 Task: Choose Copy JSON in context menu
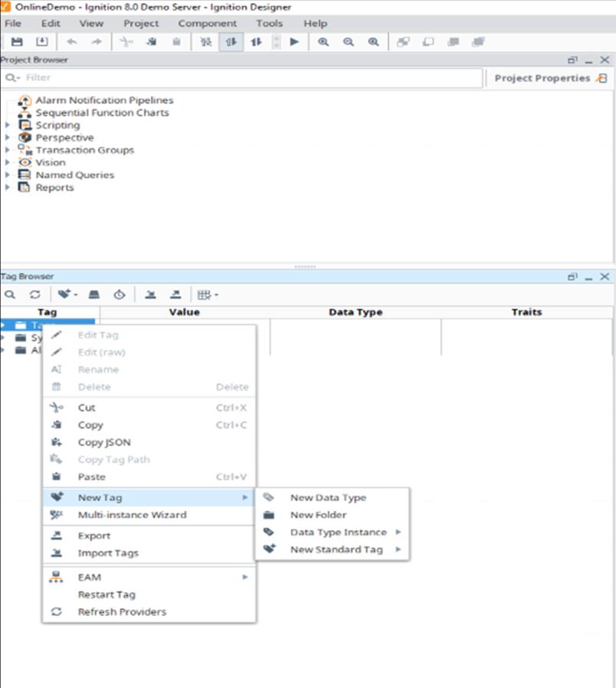149,442
